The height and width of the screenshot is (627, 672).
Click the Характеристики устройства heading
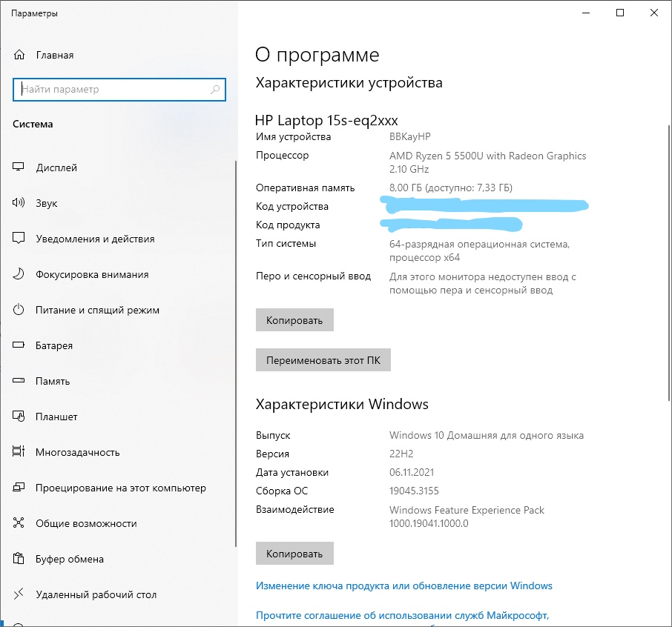click(349, 83)
